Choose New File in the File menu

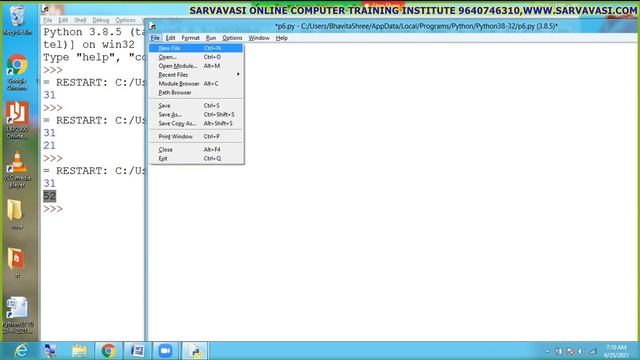click(x=196, y=48)
